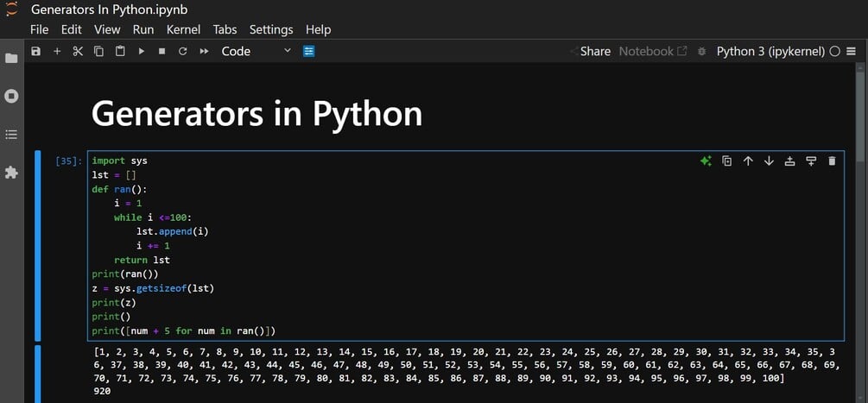This screenshot has height=403, width=868.
Task: Insert a new cell below with plus icon
Action: 57,52
